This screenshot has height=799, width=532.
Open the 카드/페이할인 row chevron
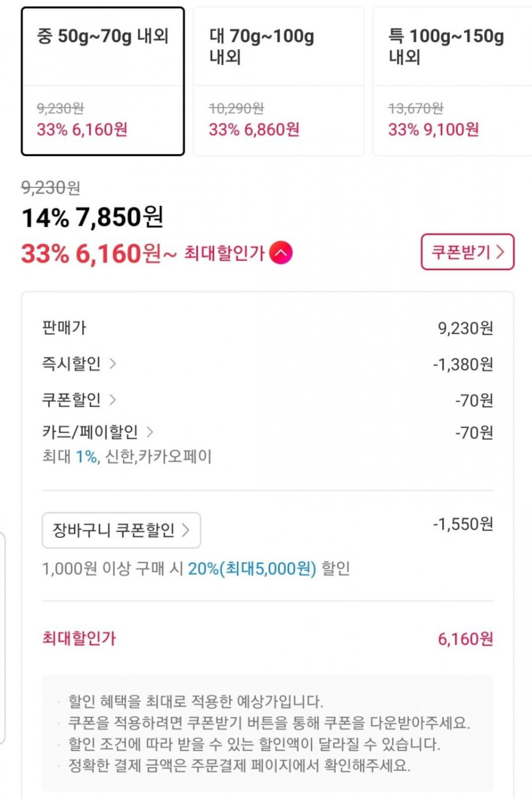point(150,433)
